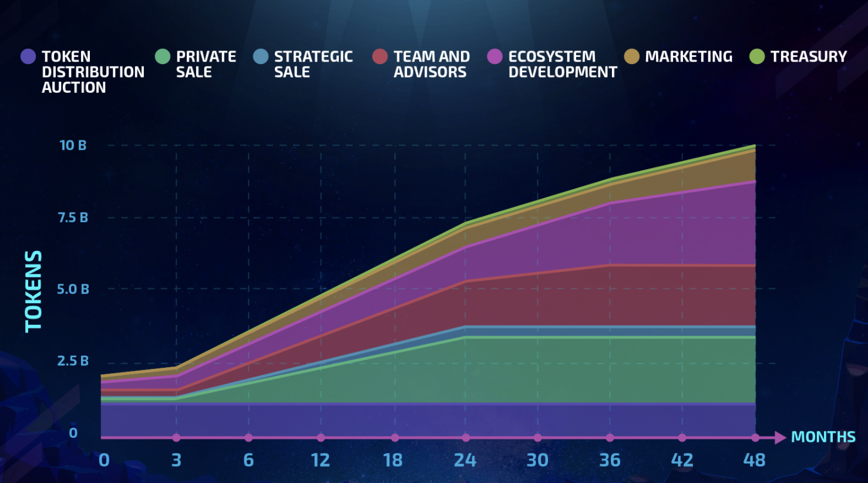Image resolution: width=868 pixels, height=483 pixels.
Task: Click the TOKENS vertical axis title
Action: tap(33, 291)
